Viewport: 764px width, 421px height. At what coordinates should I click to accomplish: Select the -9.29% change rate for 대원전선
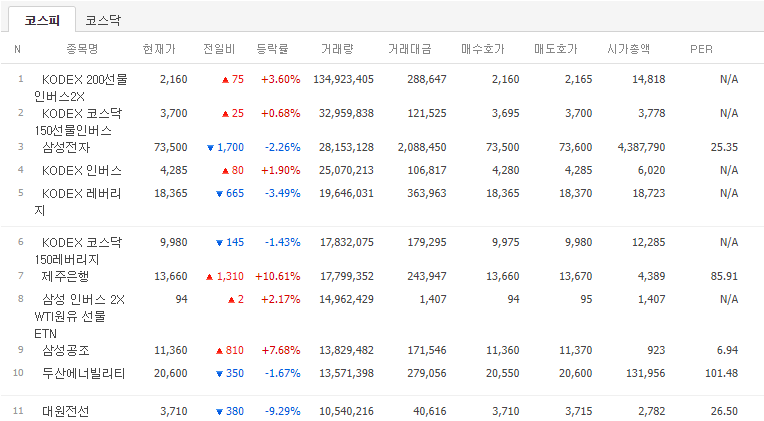[283, 411]
